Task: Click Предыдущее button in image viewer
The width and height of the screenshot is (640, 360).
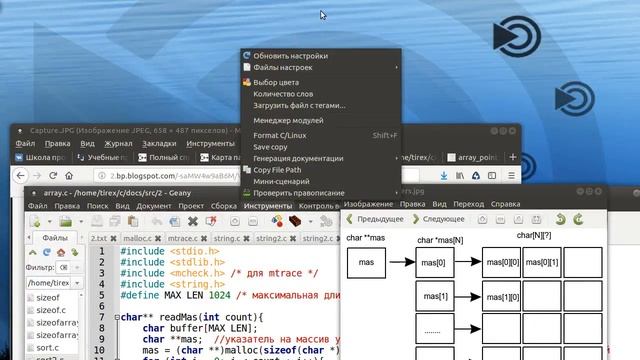Action: (x=375, y=219)
